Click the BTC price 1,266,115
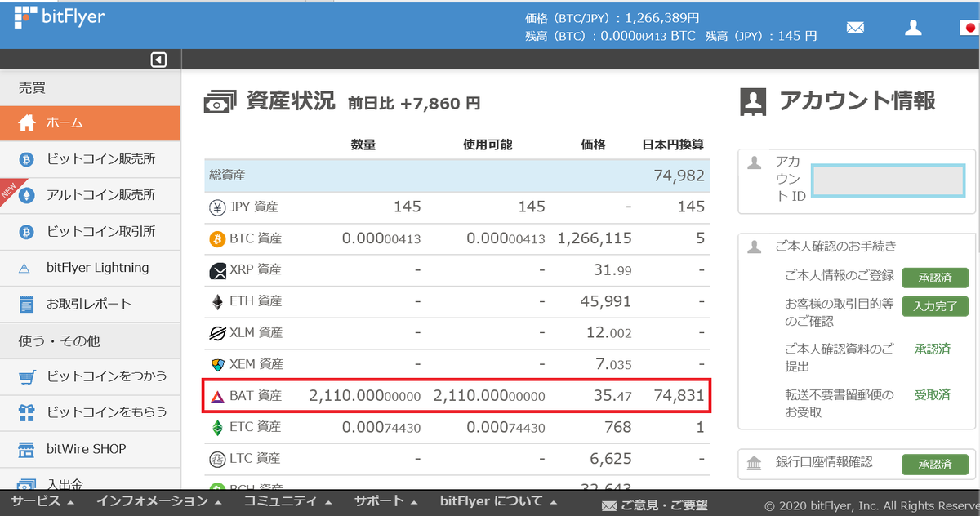980x516 pixels. point(595,238)
